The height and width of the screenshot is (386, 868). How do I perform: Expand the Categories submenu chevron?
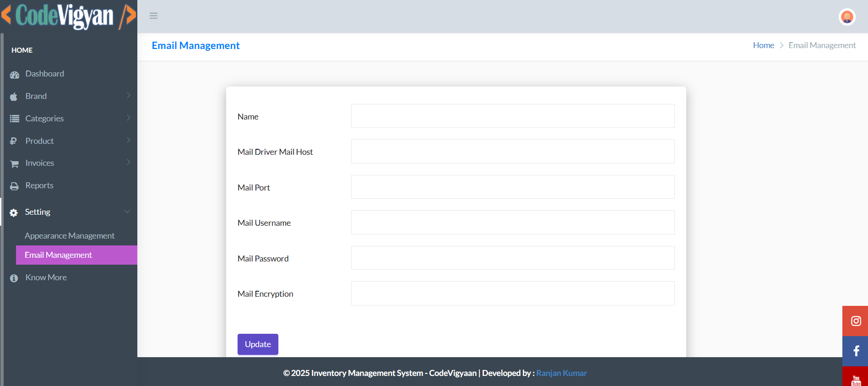[x=129, y=118]
